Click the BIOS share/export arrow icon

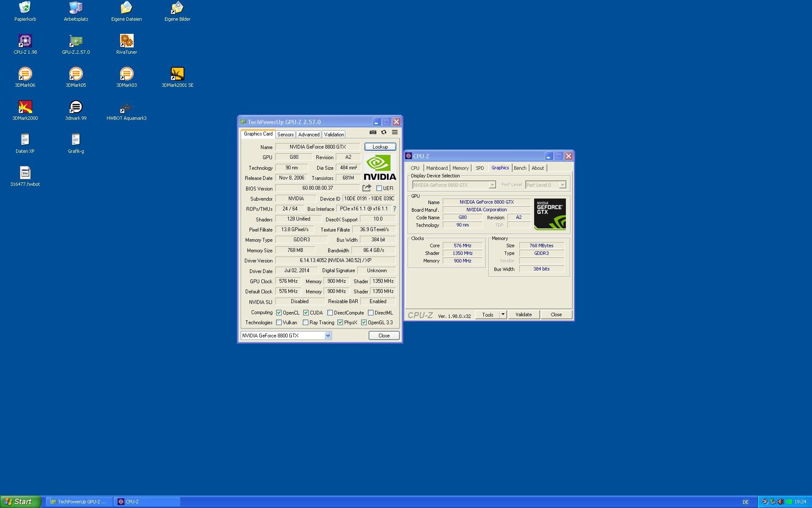[x=367, y=188]
